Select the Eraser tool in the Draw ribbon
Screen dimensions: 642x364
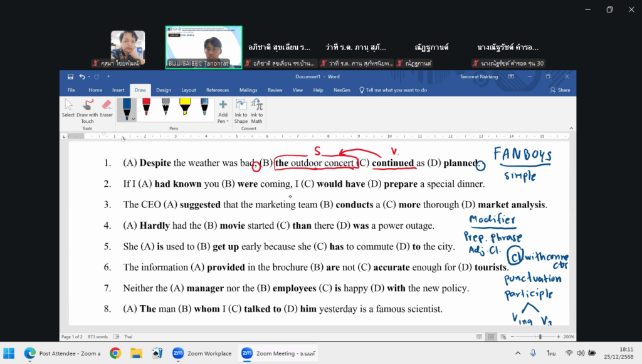[x=106, y=108]
